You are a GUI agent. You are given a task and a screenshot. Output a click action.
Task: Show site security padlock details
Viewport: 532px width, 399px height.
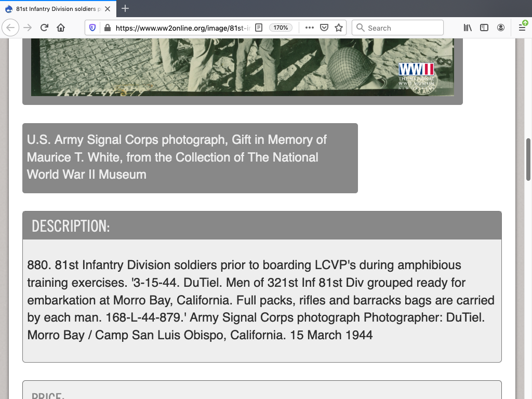[107, 28]
